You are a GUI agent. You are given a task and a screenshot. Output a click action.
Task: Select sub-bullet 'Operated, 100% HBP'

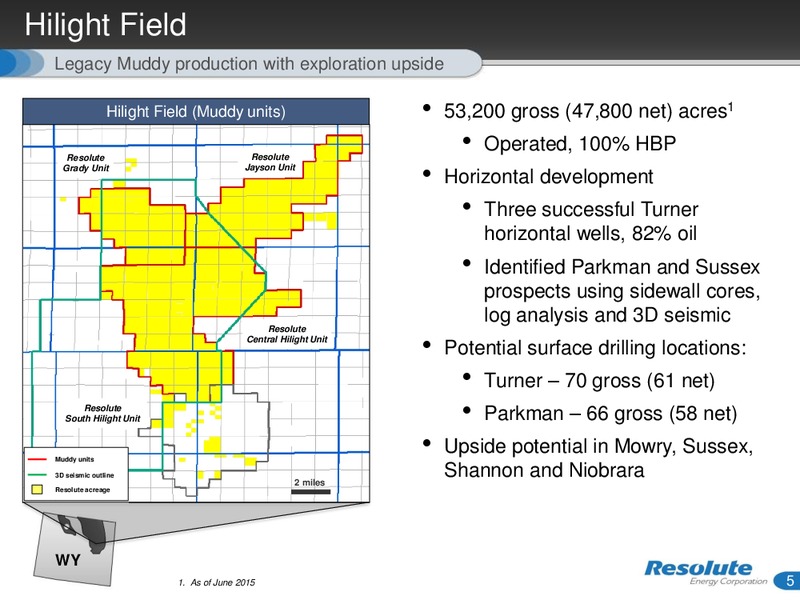coord(580,143)
